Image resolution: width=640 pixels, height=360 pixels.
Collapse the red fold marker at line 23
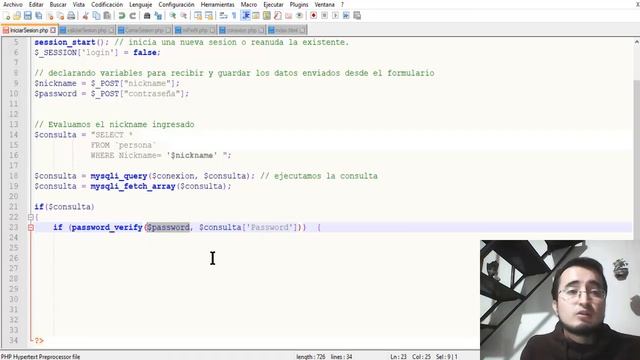coord(31,227)
